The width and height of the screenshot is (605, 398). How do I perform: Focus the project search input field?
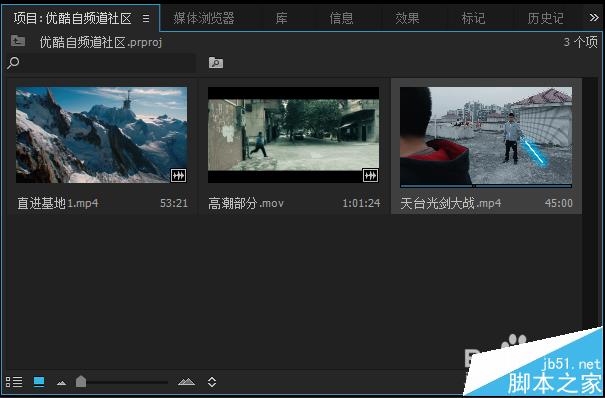(108, 63)
